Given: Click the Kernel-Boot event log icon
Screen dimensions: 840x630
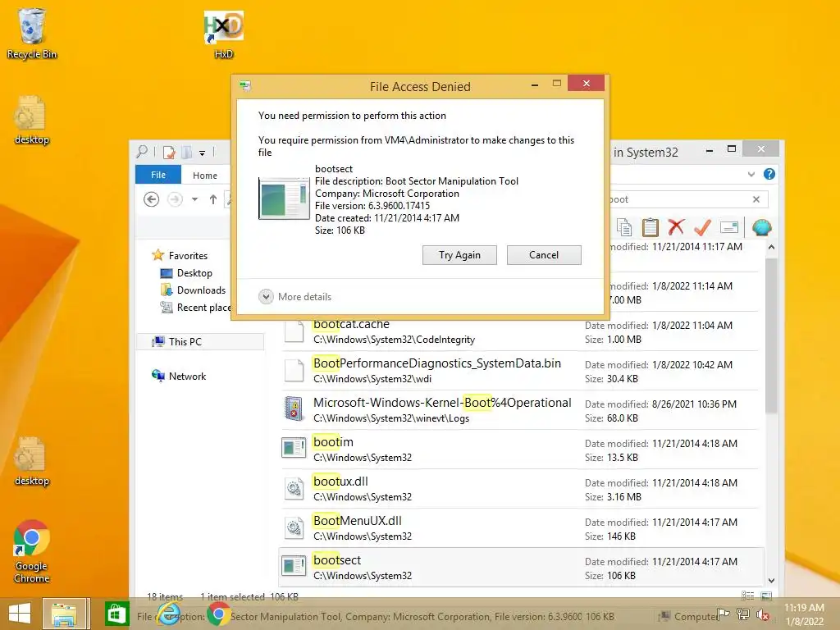Looking at the screenshot, I should (294, 409).
